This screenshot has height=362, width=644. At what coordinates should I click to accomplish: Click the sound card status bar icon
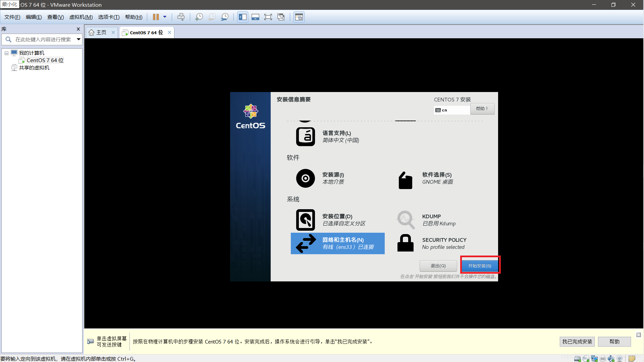pos(611,359)
